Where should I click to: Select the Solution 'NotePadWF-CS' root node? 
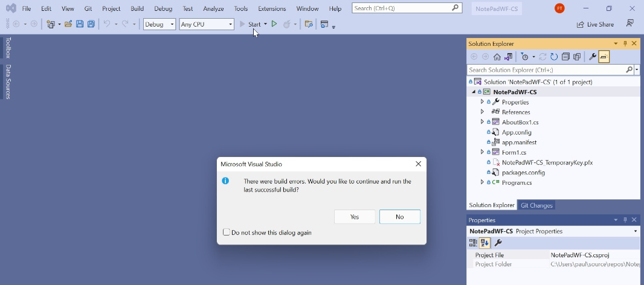click(x=538, y=82)
